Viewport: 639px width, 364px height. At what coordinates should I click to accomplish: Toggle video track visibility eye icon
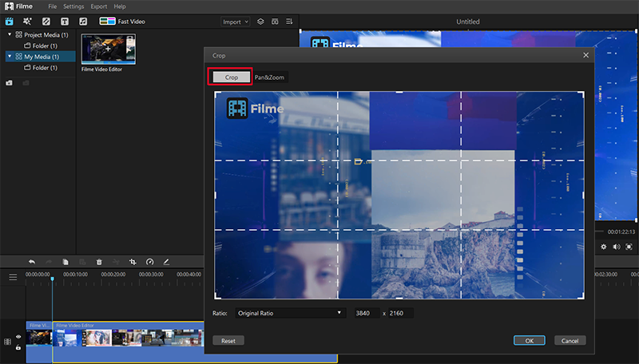tap(18, 337)
